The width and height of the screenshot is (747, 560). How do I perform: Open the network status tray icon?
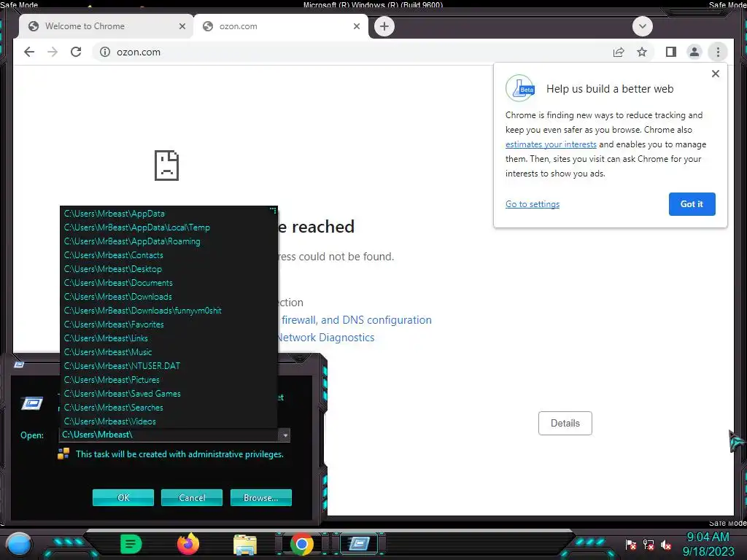(x=649, y=544)
